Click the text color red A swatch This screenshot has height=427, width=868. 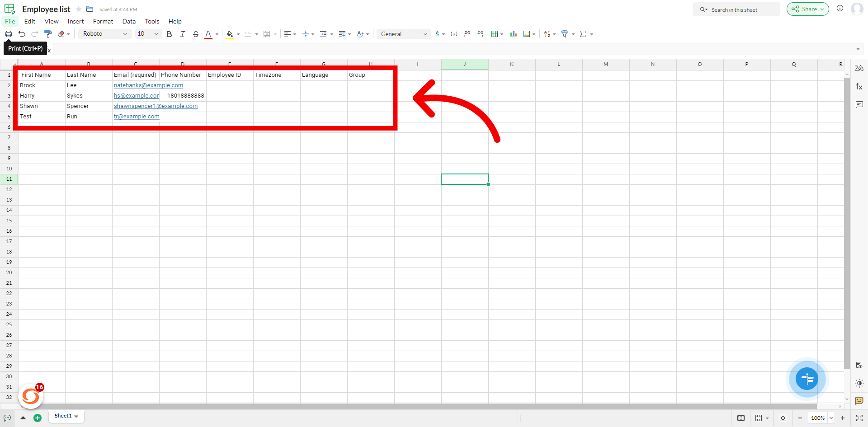pyautogui.click(x=208, y=34)
